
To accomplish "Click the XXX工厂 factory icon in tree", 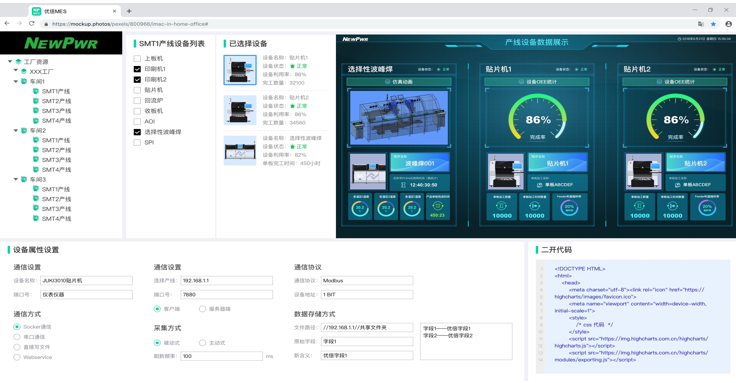I will tap(23, 71).
